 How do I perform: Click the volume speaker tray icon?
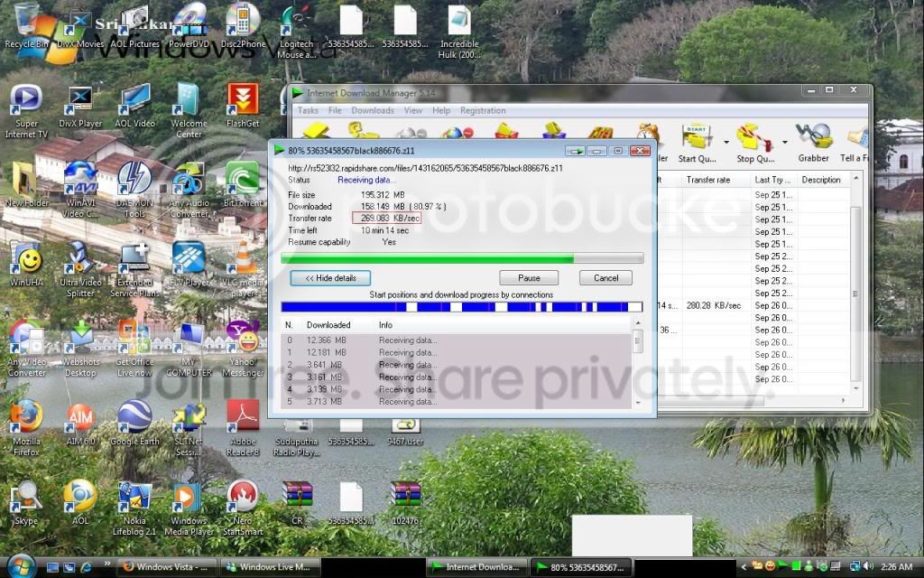coord(870,567)
